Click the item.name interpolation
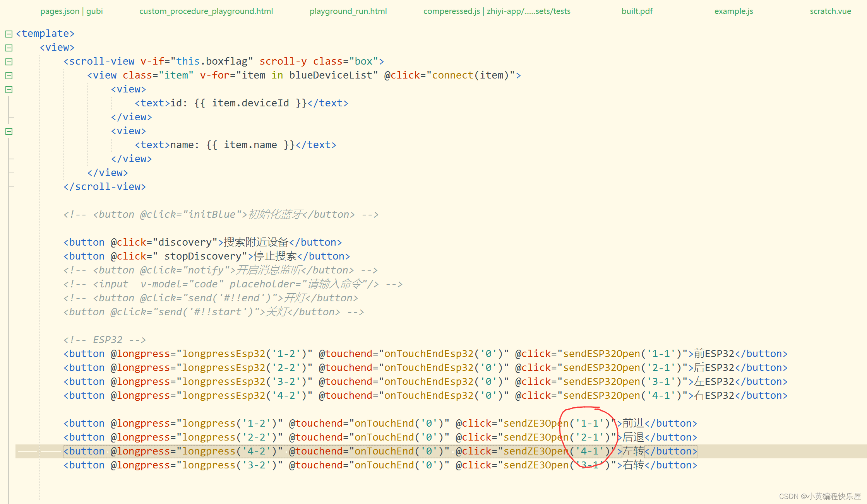Screen dimensions: 867x504 coord(250,145)
